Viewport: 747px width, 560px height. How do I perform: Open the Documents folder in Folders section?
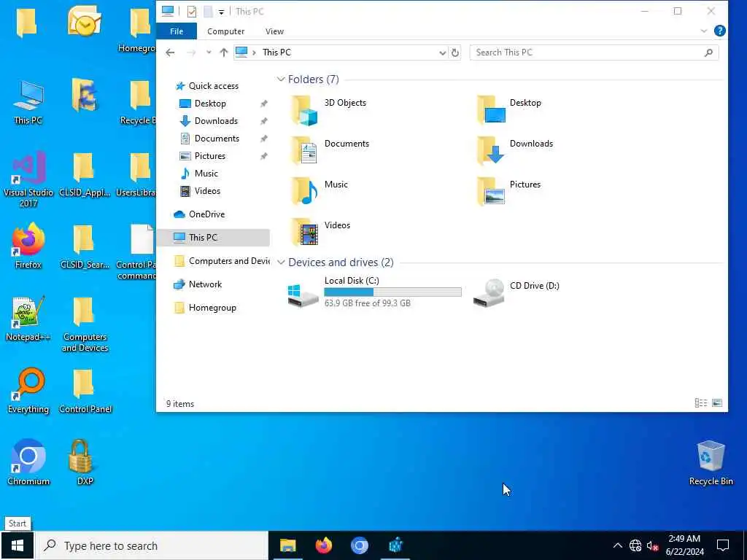click(x=330, y=151)
